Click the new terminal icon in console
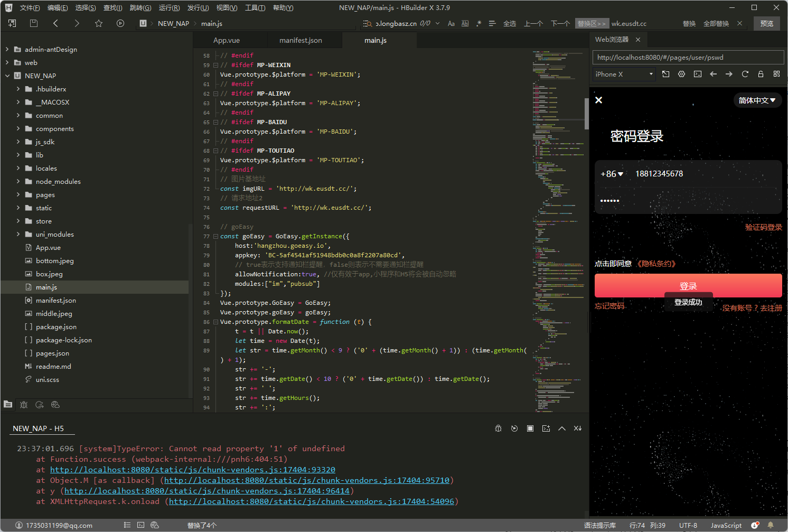 (546, 428)
